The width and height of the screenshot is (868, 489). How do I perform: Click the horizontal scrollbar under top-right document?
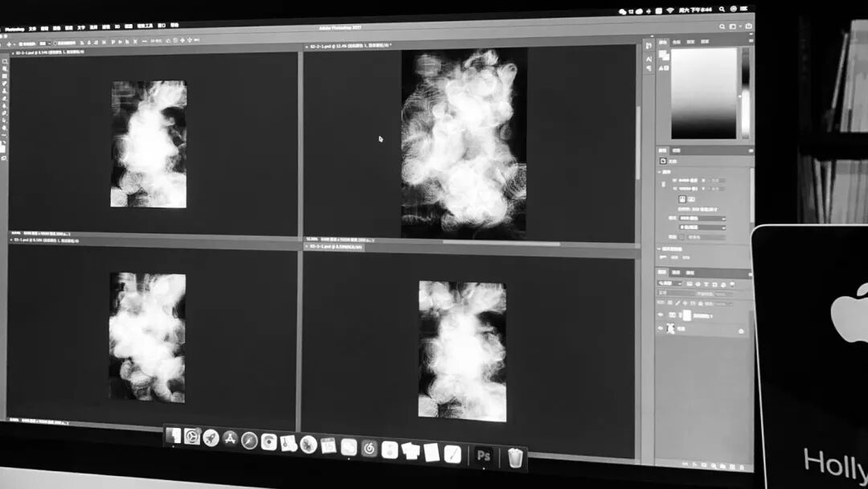pos(501,243)
